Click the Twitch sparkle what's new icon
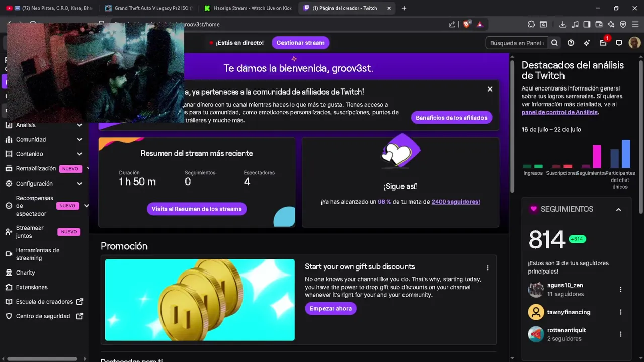The height and width of the screenshot is (362, 644). point(587,43)
